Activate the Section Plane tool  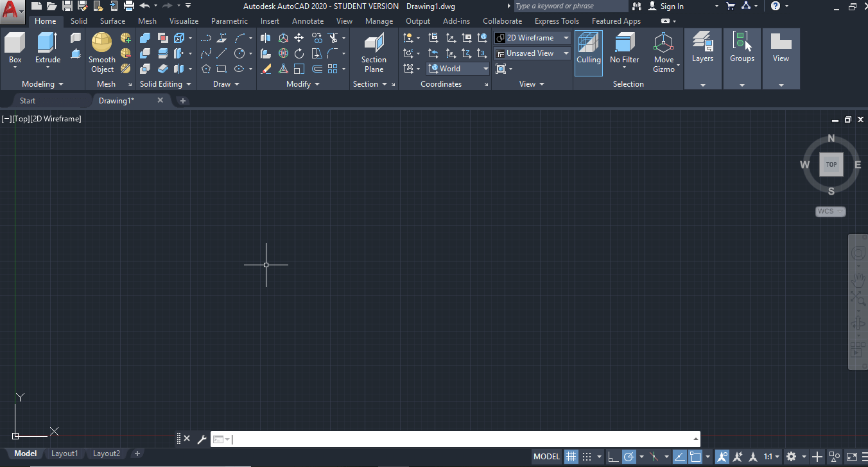(374, 53)
